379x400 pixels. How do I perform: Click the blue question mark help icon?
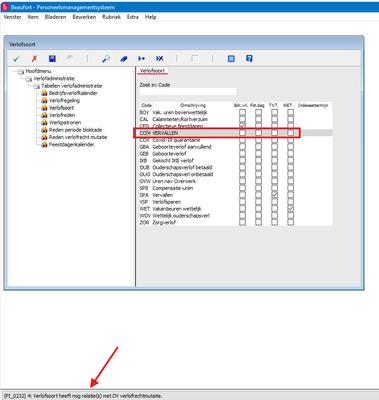click(249, 59)
